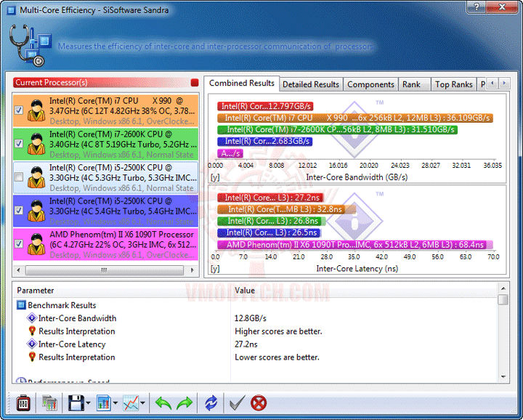Click the processor list left scroll arrow
523x420 pixels.
coord(18,270)
